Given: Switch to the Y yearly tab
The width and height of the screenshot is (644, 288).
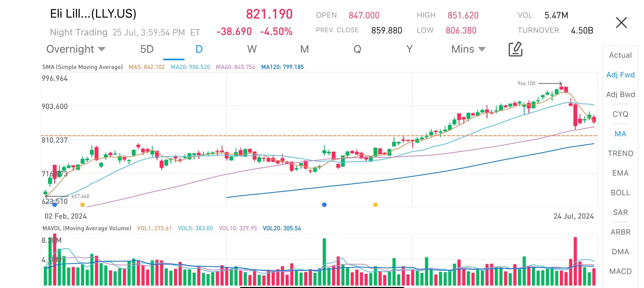Looking at the screenshot, I should (x=409, y=49).
